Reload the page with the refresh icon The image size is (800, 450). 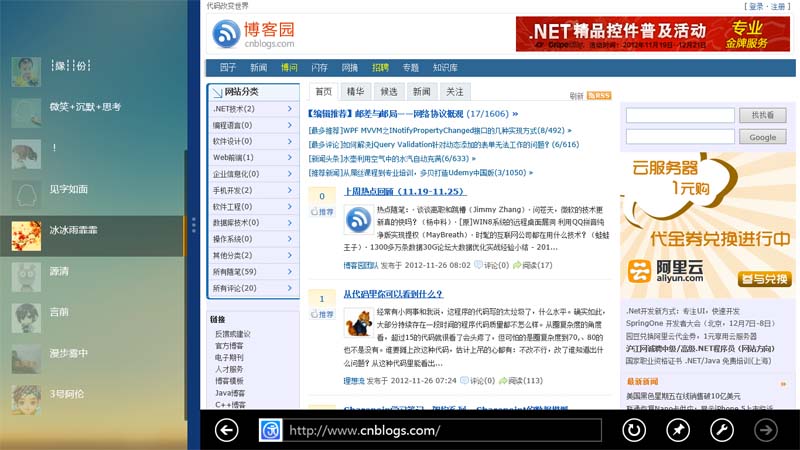pos(634,430)
